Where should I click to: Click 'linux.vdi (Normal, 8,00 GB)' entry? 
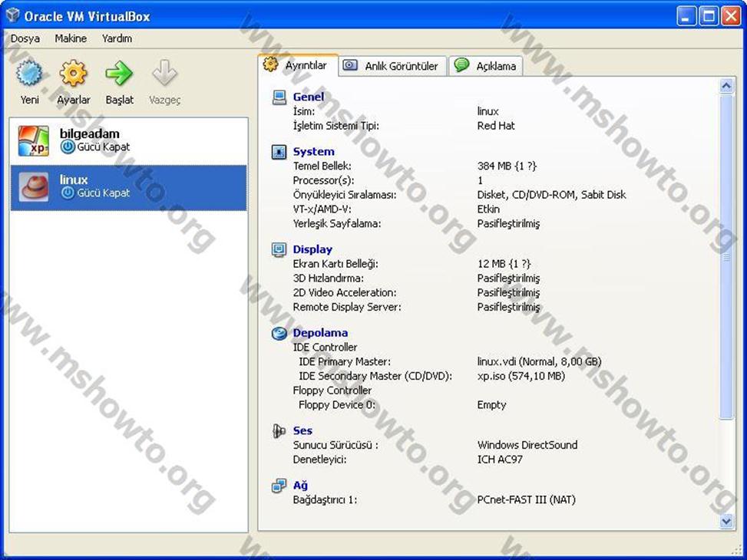click(539, 361)
